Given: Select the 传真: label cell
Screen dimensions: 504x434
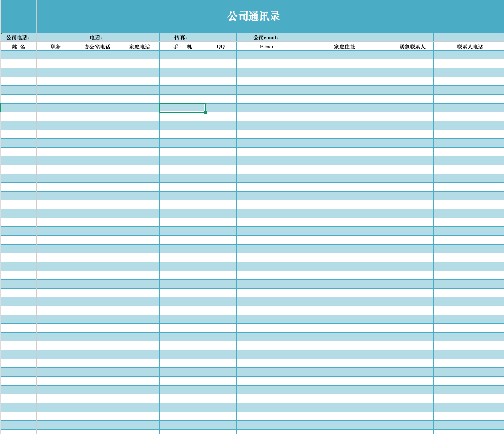Looking at the screenshot, I should [x=182, y=37].
